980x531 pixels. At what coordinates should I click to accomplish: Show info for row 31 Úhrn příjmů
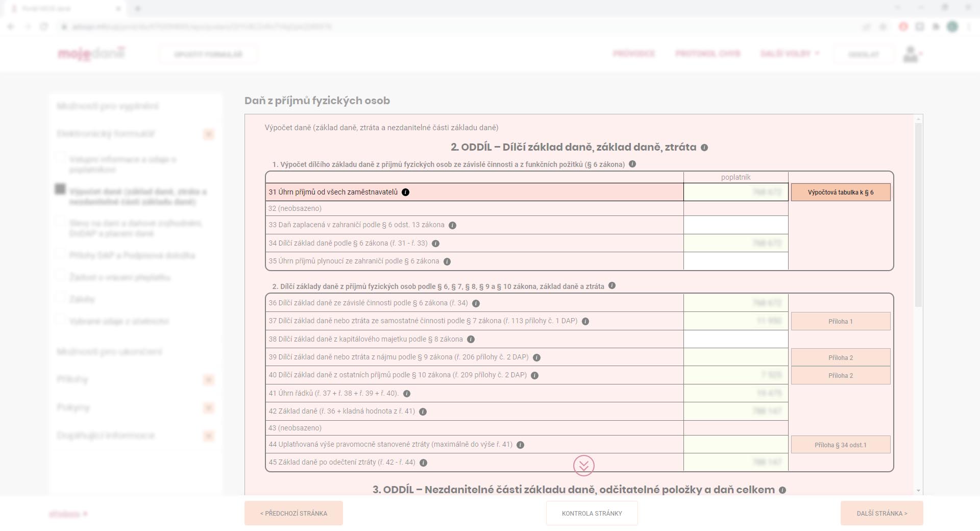pyautogui.click(x=405, y=192)
